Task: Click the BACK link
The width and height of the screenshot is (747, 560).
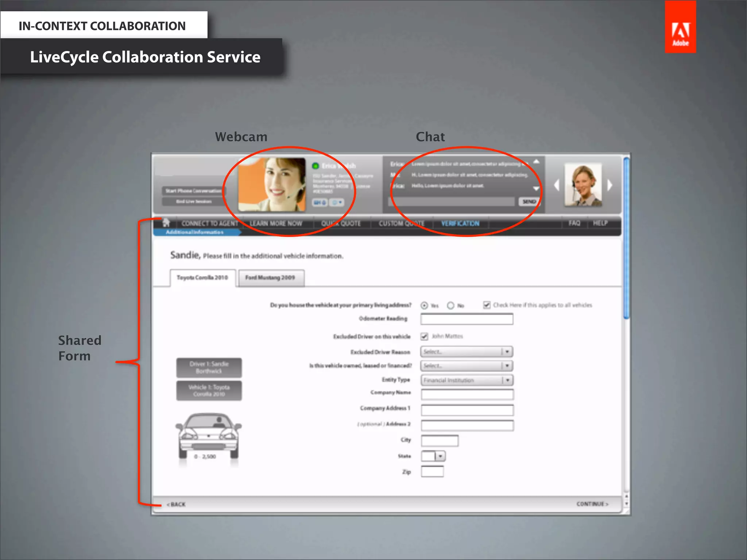Action: (176, 504)
